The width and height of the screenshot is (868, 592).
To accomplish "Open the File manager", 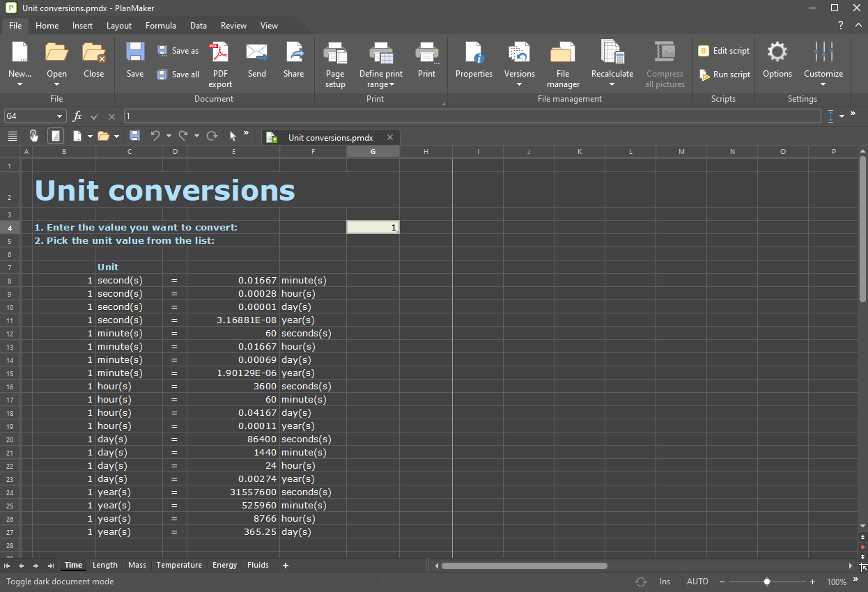I will 563,53.
